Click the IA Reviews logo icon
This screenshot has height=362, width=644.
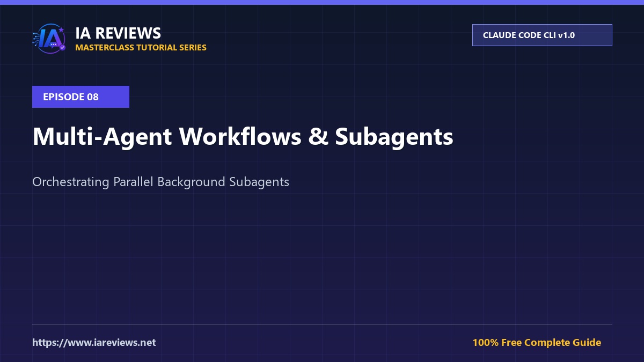[x=49, y=39]
